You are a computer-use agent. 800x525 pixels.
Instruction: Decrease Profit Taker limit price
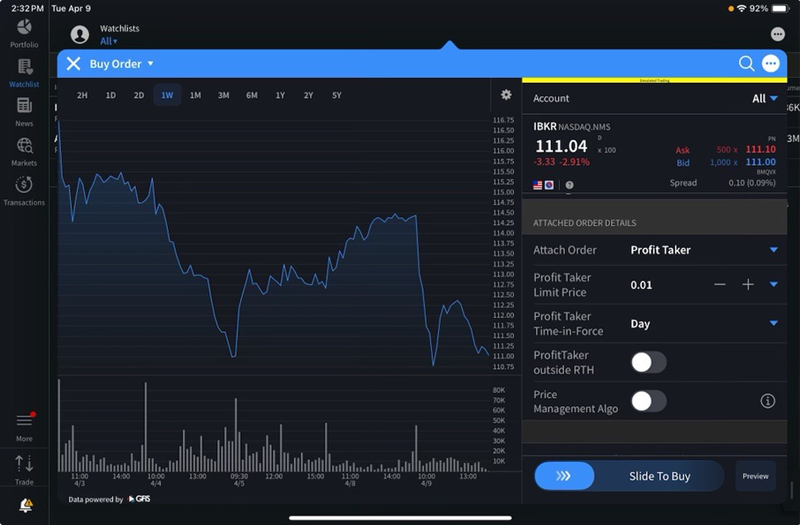point(719,284)
